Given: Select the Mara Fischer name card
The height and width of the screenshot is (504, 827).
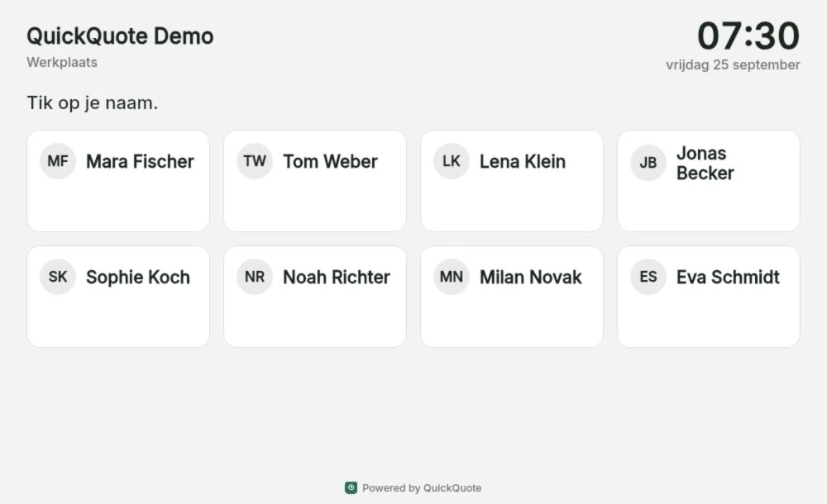Looking at the screenshot, I should [118, 181].
